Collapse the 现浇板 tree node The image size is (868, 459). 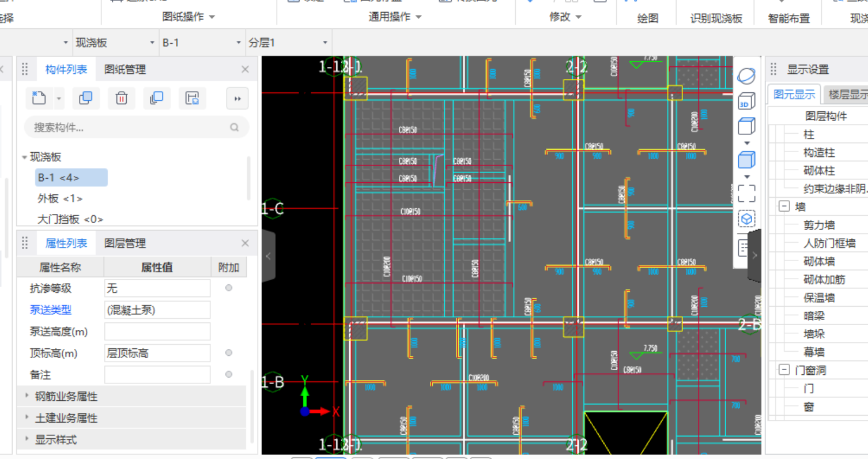click(x=24, y=157)
